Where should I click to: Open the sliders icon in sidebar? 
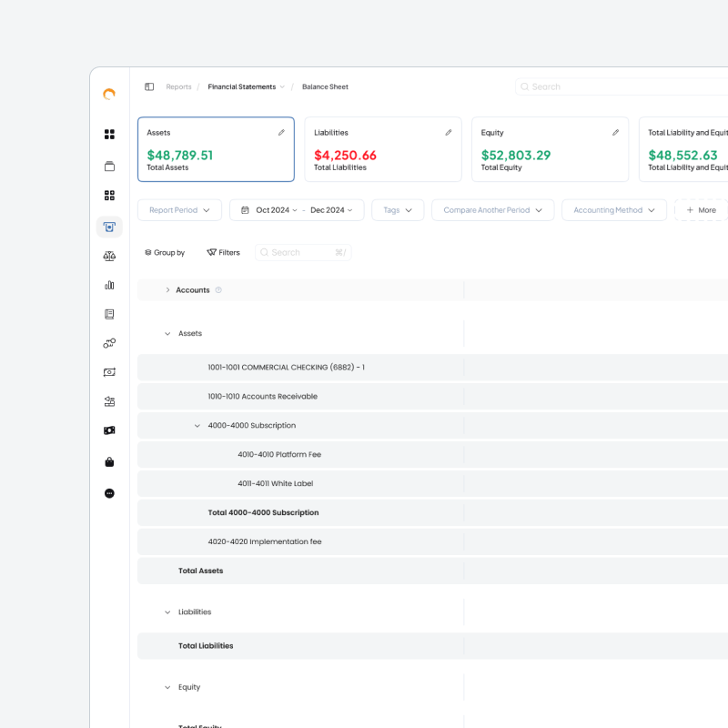(x=109, y=401)
